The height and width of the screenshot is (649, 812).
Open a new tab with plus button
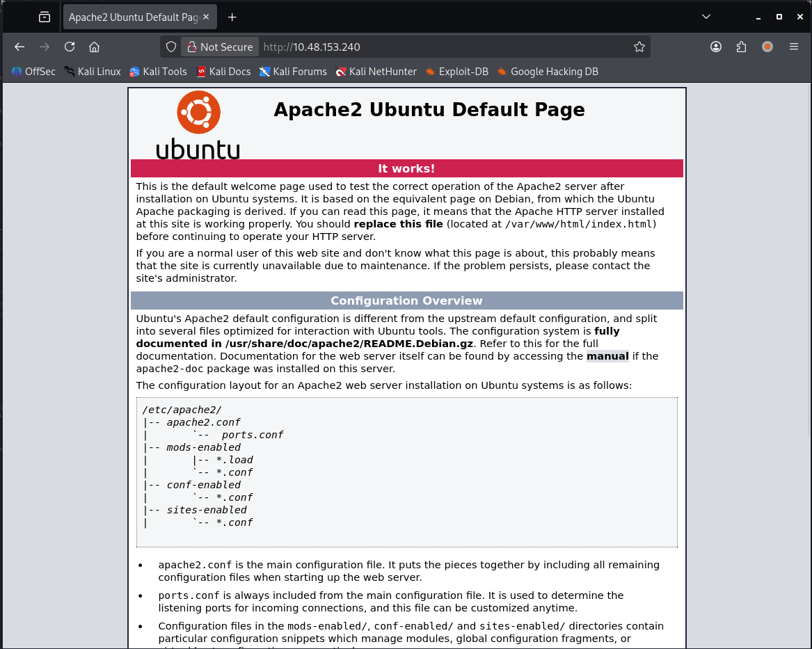pyautogui.click(x=232, y=17)
